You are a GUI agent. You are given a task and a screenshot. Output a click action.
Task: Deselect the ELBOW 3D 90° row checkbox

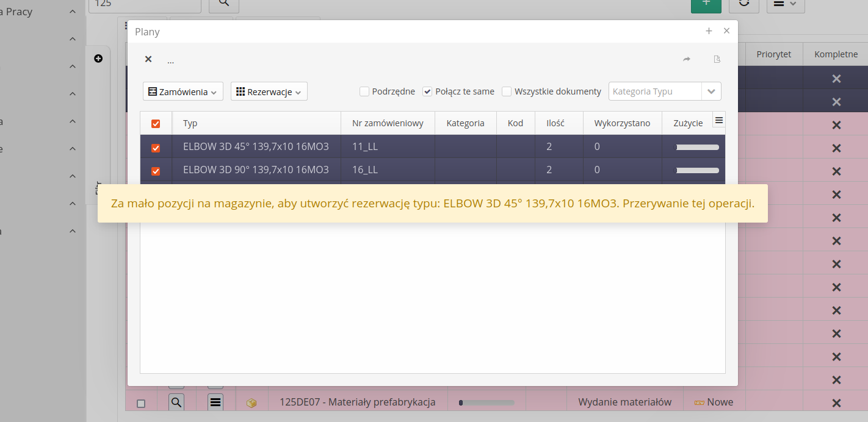tap(156, 171)
